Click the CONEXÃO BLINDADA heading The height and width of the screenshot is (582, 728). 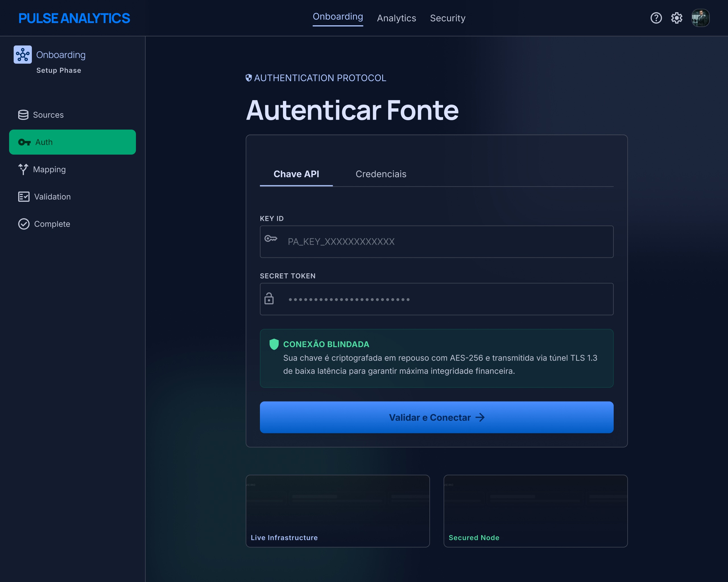(x=326, y=344)
